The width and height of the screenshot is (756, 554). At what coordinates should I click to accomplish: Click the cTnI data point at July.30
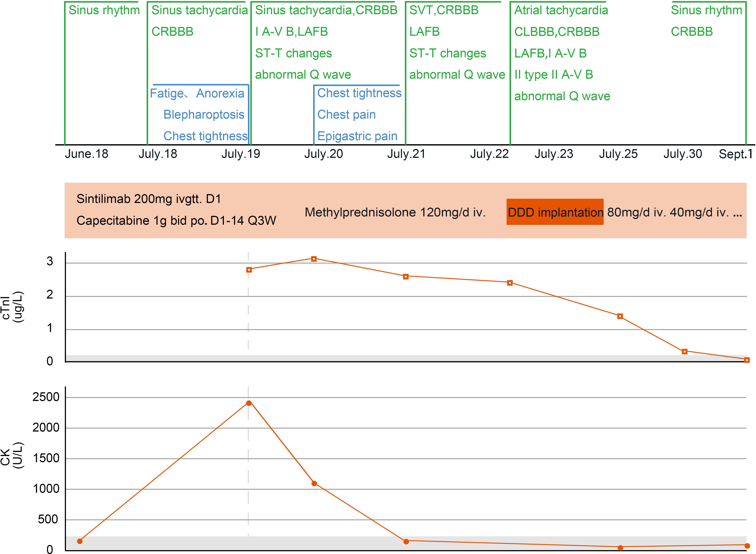click(685, 351)
